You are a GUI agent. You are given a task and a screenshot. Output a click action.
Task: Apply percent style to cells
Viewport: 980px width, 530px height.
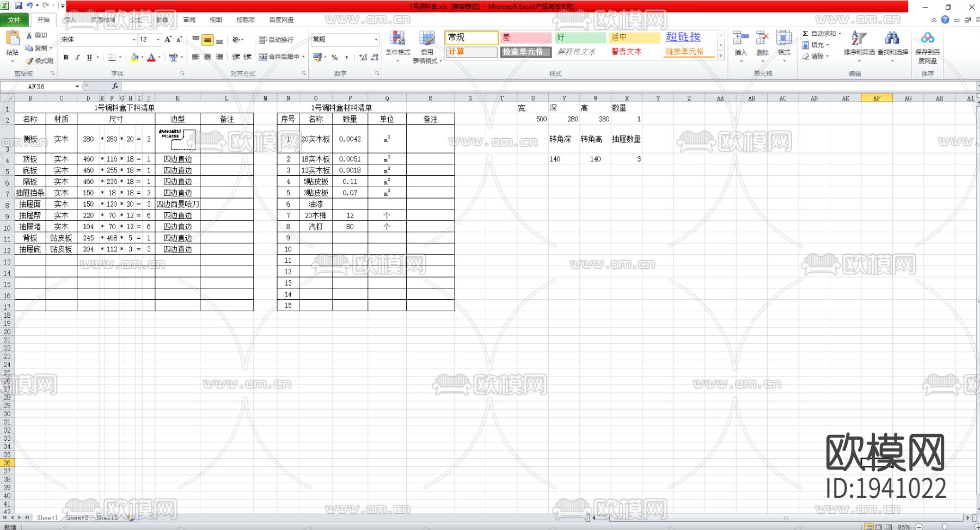334,57
